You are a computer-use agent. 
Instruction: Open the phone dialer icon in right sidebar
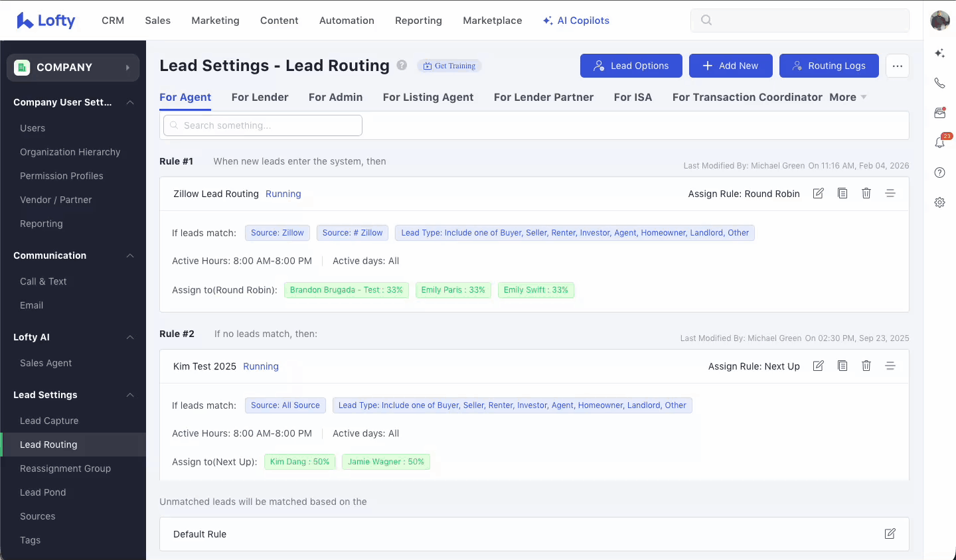tap(939, 83)
